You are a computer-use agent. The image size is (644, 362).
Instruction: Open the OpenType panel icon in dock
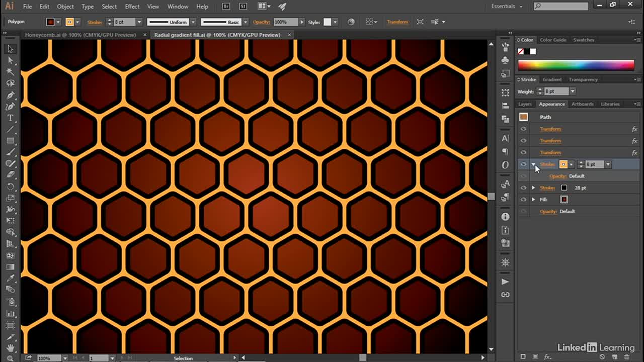tap(505, 164)
